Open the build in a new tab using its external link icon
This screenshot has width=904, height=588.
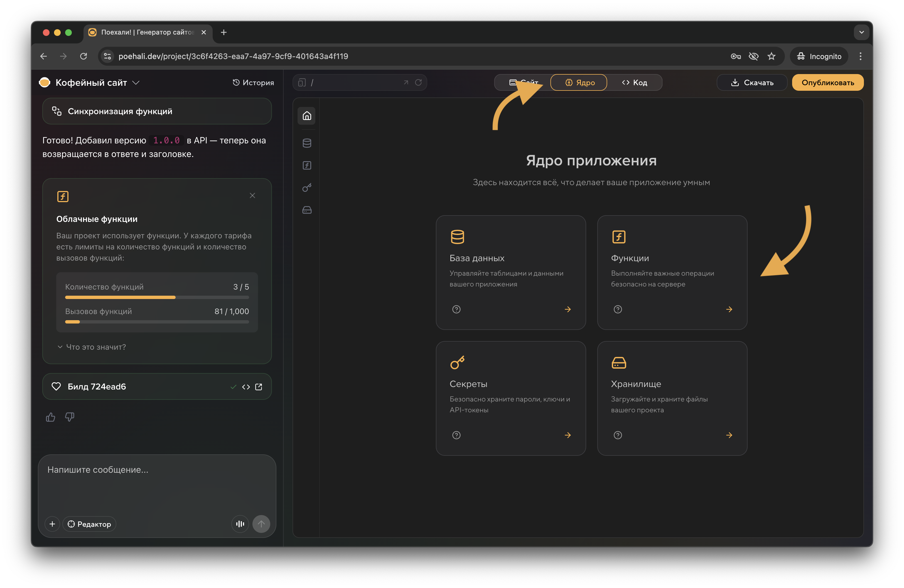(259, 387)
